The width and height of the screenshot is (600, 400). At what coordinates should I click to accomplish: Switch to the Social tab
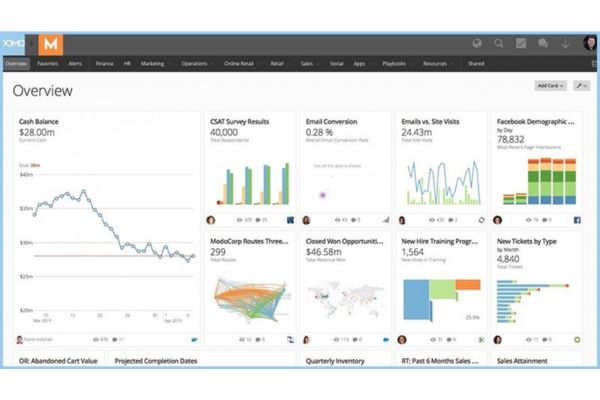click(337, 64)
